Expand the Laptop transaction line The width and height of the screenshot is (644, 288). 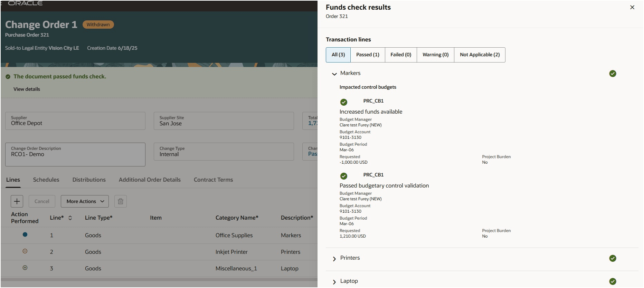(334, 282)
